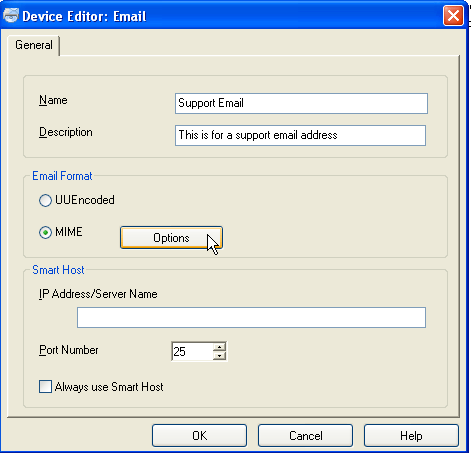Screen dimensions: 471x453
Task: Click the IP Address/Server Name input box
Action: pos(251,317)
